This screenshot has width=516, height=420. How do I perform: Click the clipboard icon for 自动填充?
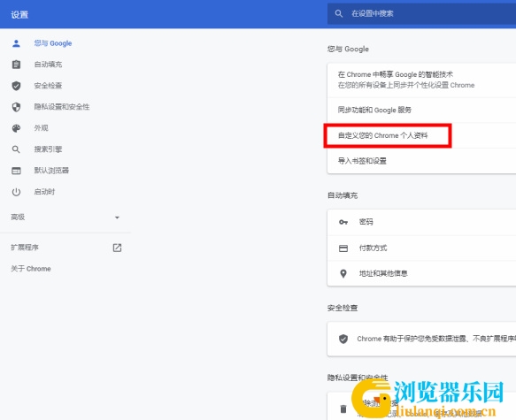(16, 65)
